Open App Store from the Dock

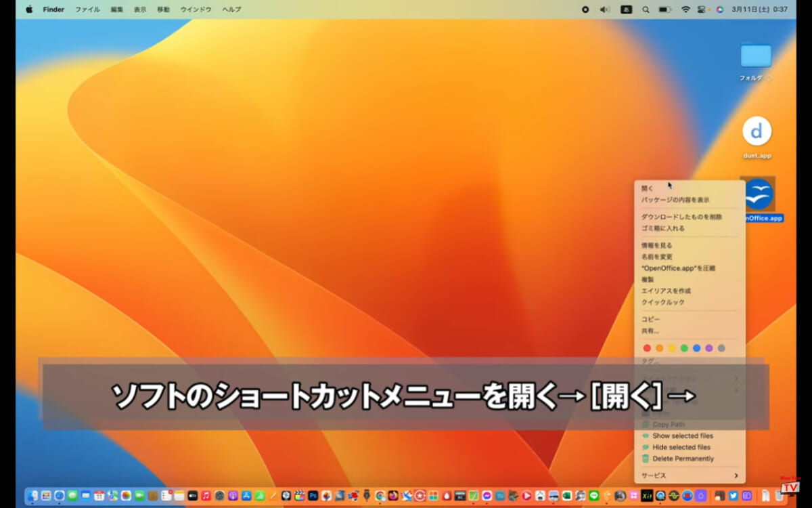point(246,496)
